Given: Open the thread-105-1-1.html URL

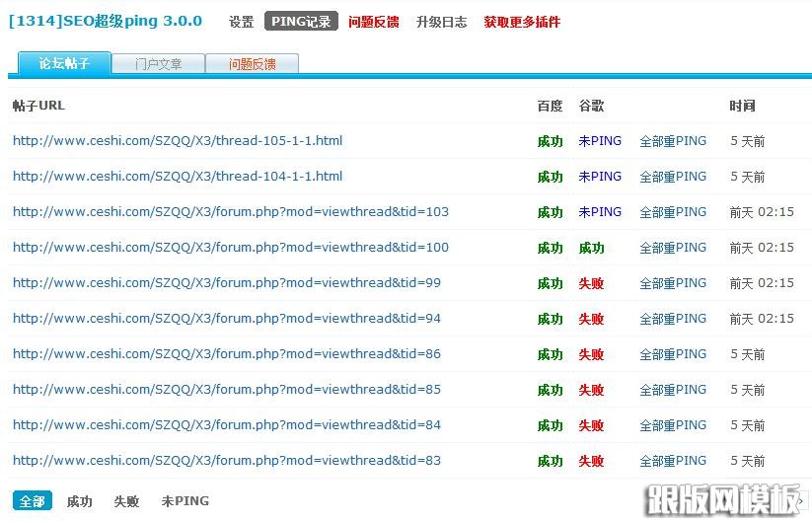Looking at the screenshot, I should (178, 141).
